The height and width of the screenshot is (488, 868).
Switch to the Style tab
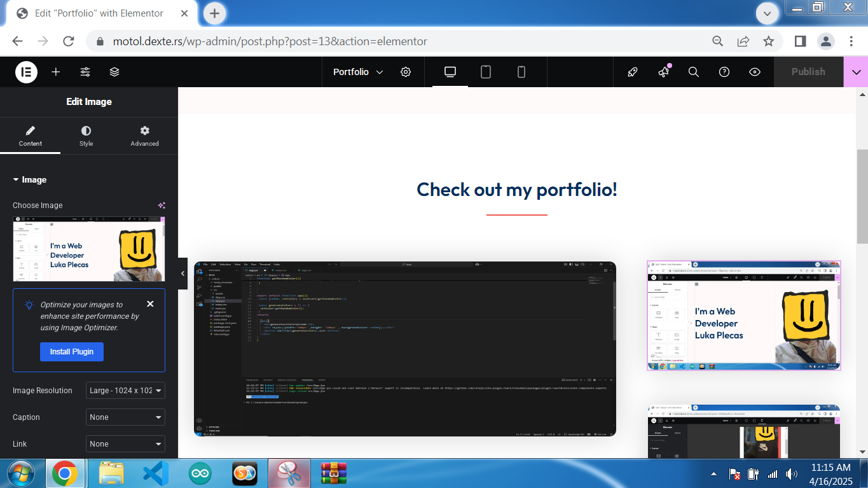tap(86, 136)
